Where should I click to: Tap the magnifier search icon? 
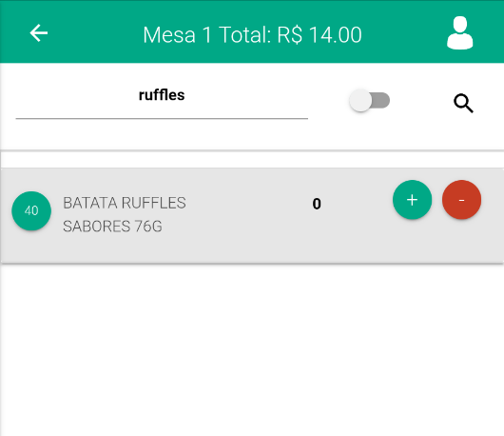[x=463, y=104]
